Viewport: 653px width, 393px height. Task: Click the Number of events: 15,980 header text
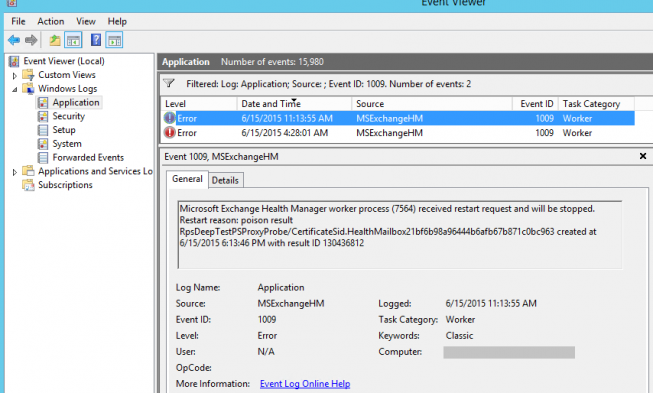click(272, 62)
